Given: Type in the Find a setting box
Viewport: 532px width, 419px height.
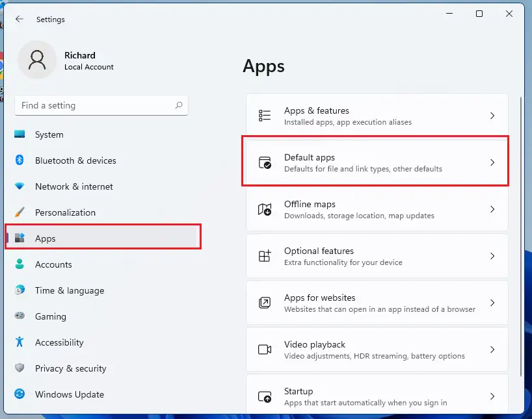Looking at the screenshot, I should 94,105.
